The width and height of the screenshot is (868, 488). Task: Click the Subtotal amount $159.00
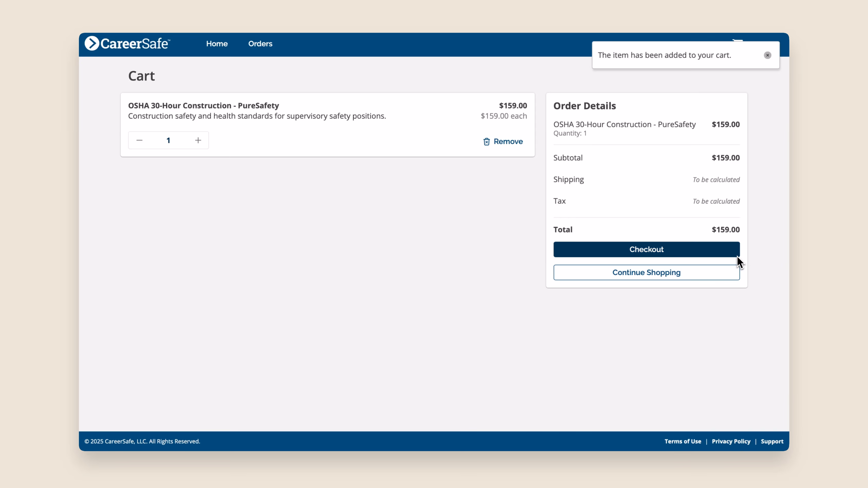(x=725, y=158)
